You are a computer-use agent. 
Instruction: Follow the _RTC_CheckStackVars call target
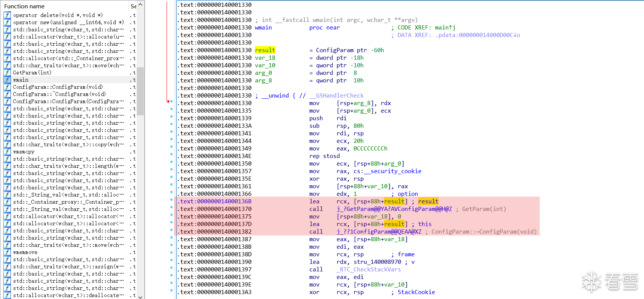point(369,270)
